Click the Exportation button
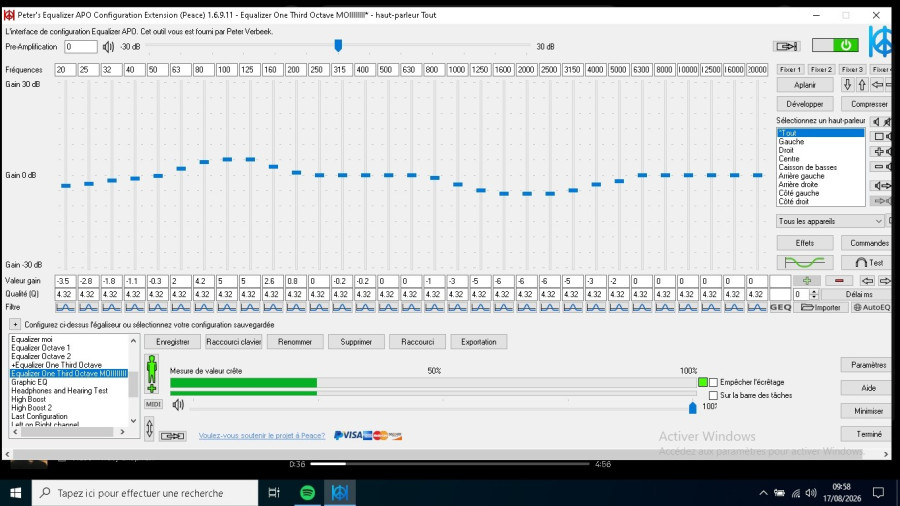Screen dimensions: 900x506 [x=479, y=342]
